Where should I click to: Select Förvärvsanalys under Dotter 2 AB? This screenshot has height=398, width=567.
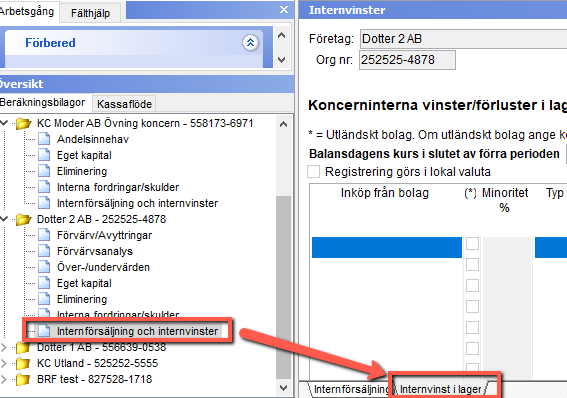click(x=95, y=251)
